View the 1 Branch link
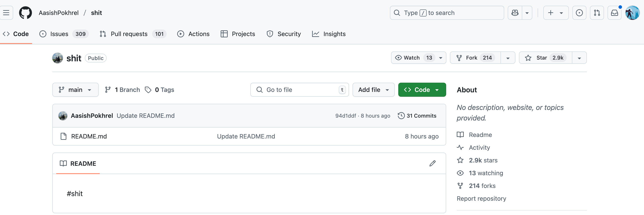 [x=122, y=90]
